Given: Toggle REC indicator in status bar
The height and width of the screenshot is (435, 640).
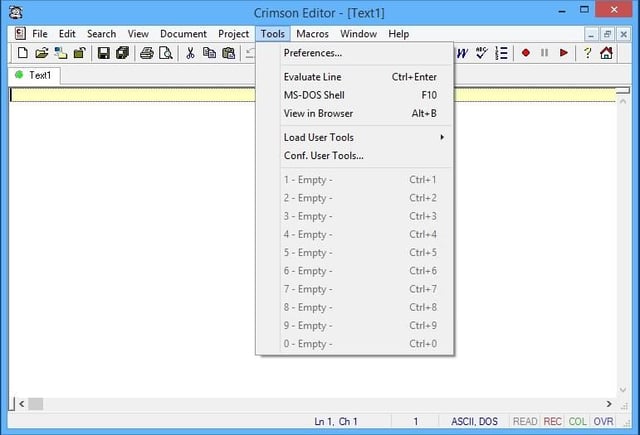Looking at the screenshot, I should point(553,421).
